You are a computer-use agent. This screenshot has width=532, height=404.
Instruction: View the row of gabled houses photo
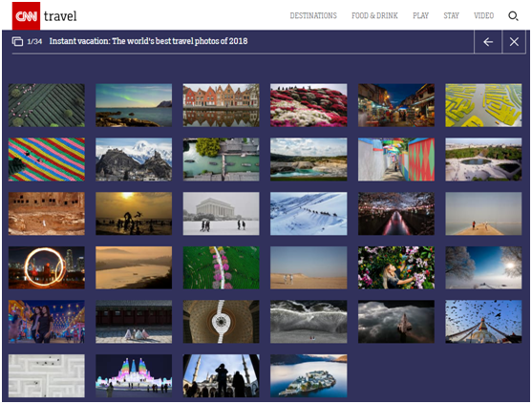(221, 105)
